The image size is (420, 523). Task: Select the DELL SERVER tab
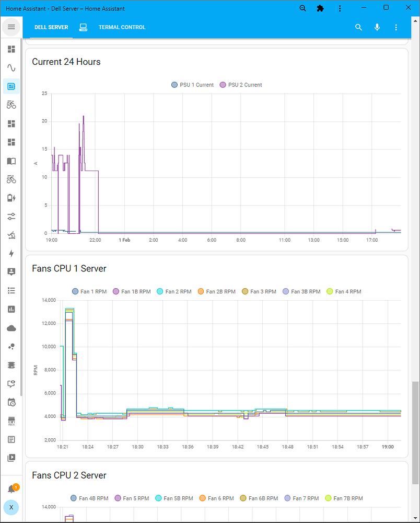(x=51, y=27)
